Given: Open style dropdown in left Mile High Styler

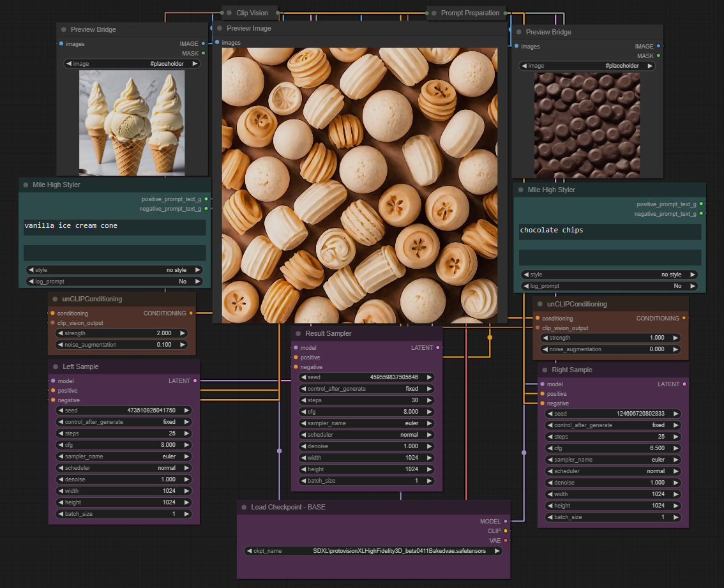Looking at the screenshot, I should pyautogui.click(x=115, y=270).
